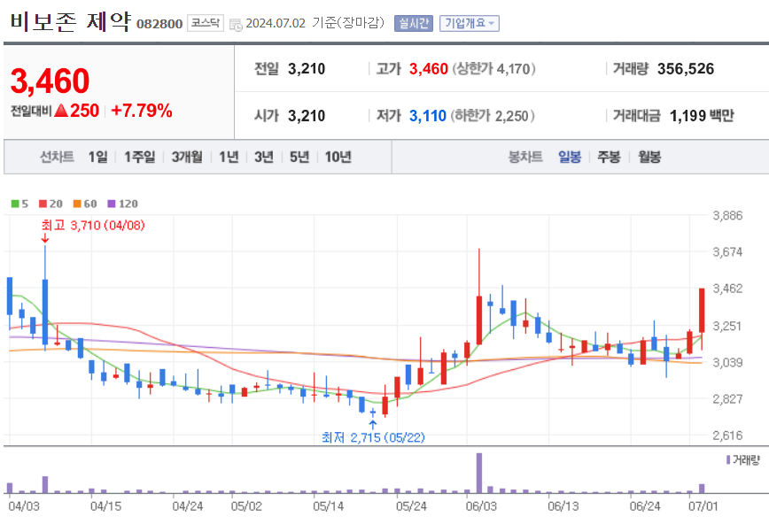Select the 3년 line chart period
The height and width of the screenshot is (532, 769).
(x=264, y=157)
